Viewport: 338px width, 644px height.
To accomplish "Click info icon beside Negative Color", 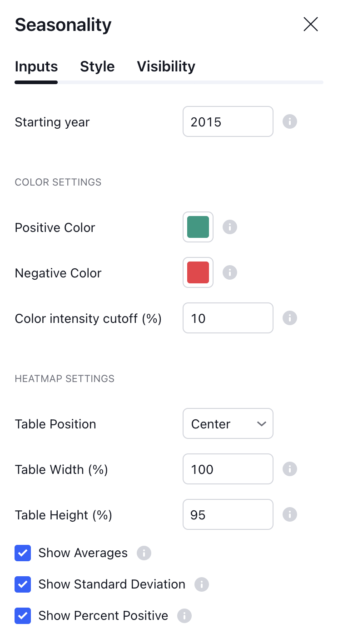I will click(230, 272).
